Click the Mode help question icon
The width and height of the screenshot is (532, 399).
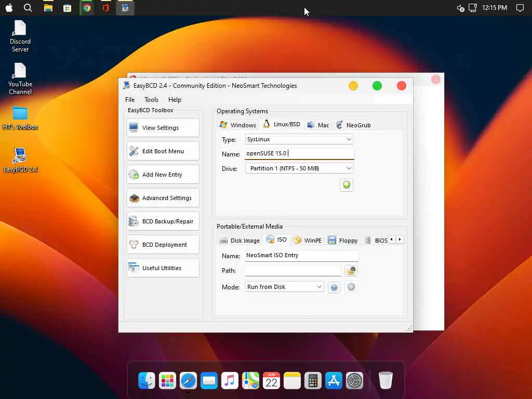334,287
